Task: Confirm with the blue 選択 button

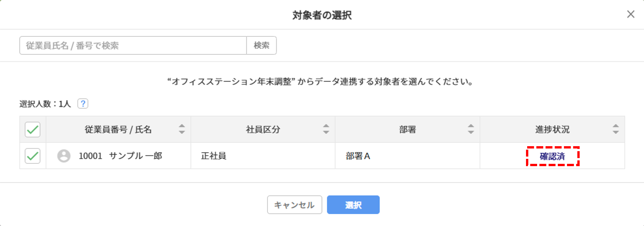Action: pos(353,205)
